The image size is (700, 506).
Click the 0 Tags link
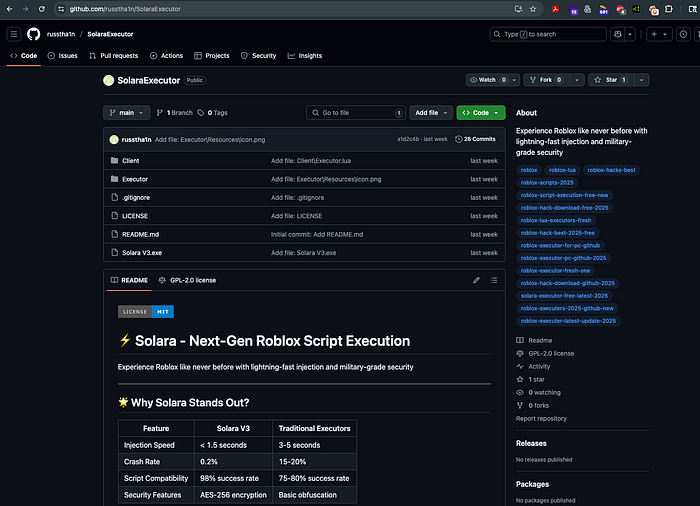(212, 113)
